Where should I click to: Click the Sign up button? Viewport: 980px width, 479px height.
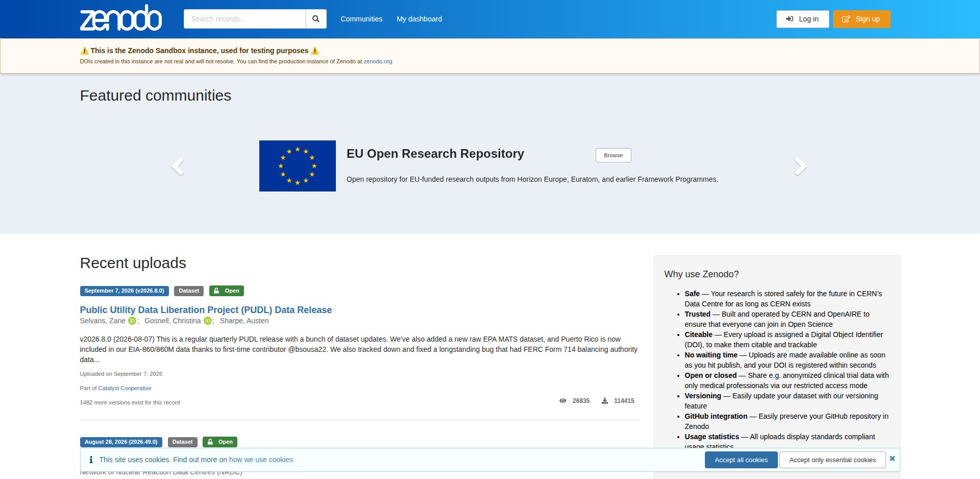[x=862, y=19]
